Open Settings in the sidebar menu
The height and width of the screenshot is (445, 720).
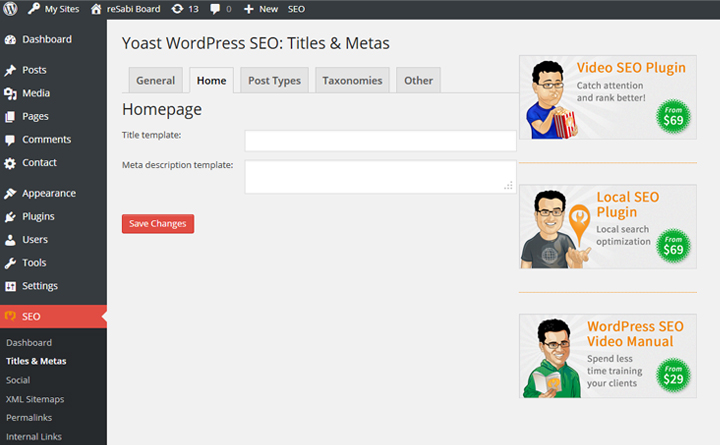tap(40, 286)
